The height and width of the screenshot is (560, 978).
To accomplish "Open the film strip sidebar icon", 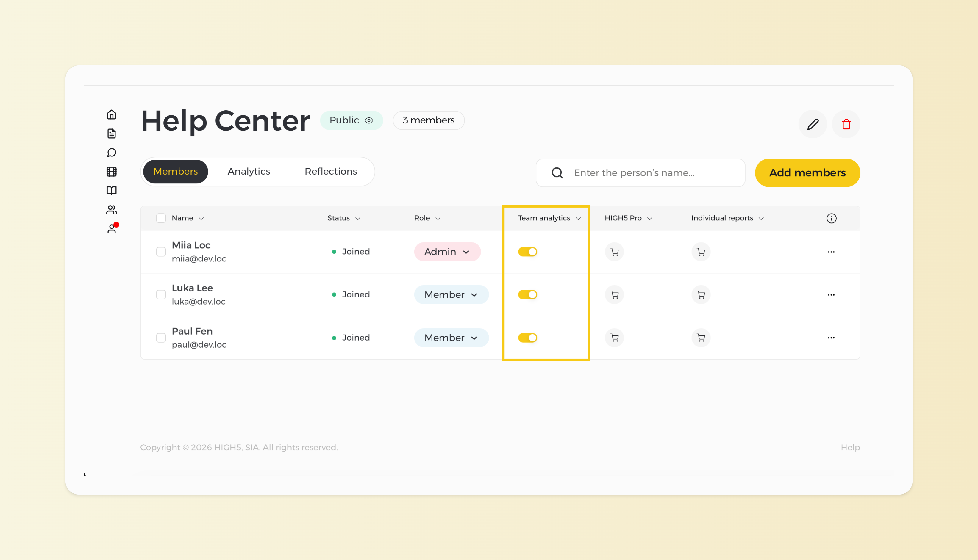I will [112, 172].
